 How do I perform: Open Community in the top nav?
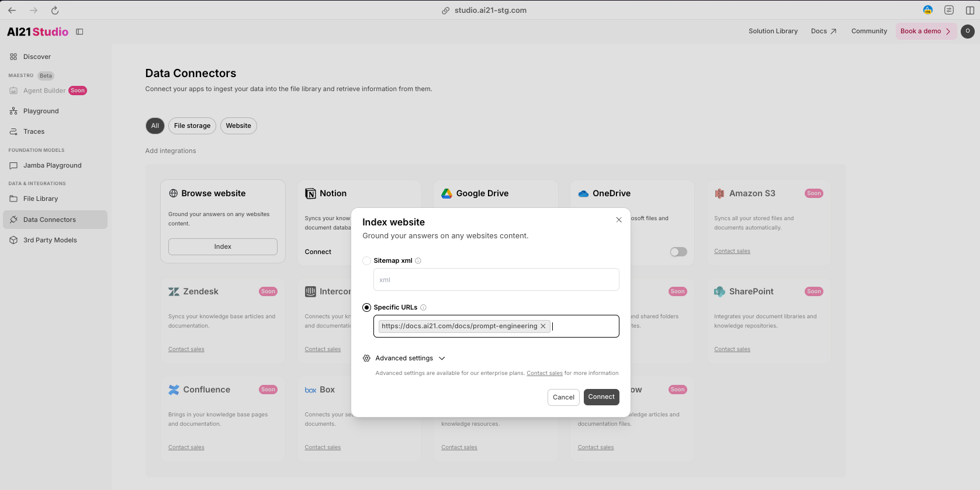pos(869,32)
